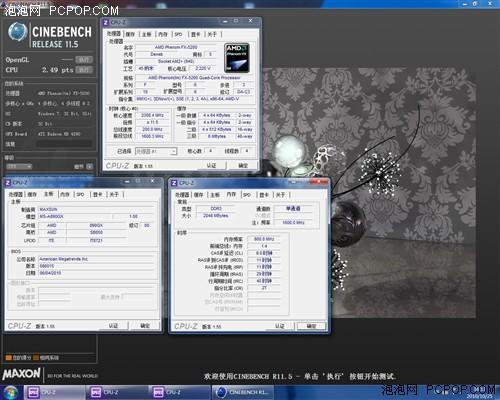Toggle the orange 'your score' legend checkbox
Screen dimensions: 500x400
coord(9,358)
